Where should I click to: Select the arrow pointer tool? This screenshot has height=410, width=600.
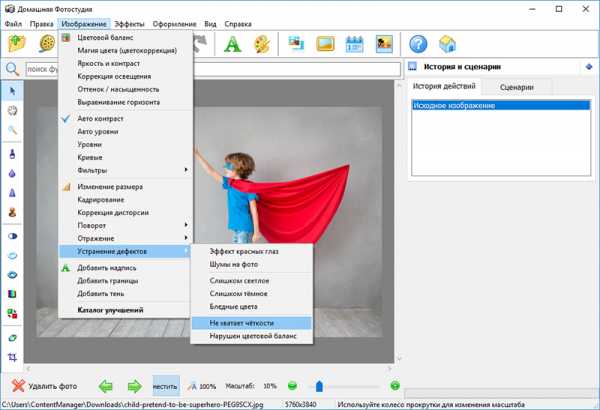click(x=12, y=91)
